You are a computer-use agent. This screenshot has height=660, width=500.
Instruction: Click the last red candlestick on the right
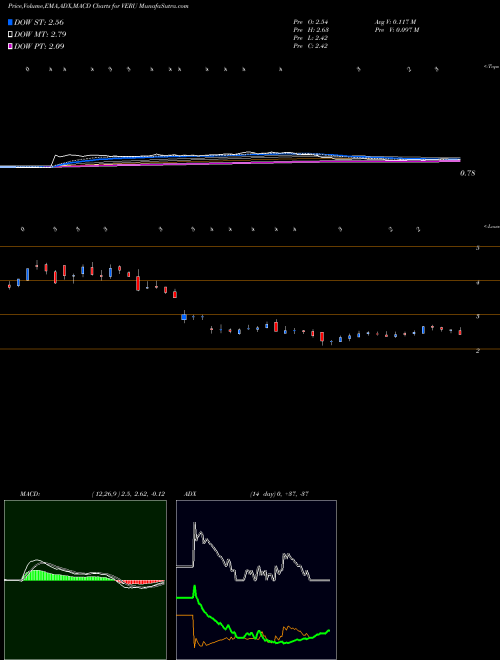coord(460,332)
